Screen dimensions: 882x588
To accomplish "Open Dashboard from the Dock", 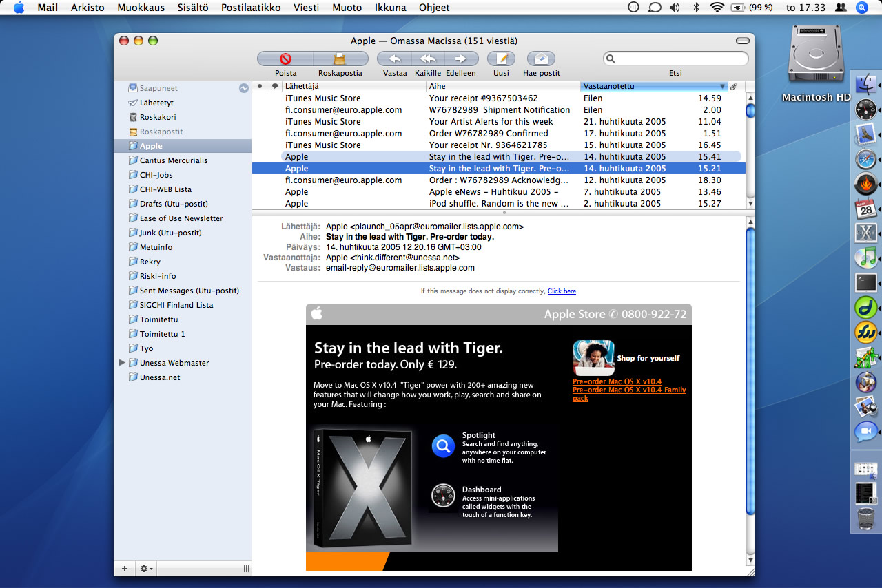I will click(865, 109).
